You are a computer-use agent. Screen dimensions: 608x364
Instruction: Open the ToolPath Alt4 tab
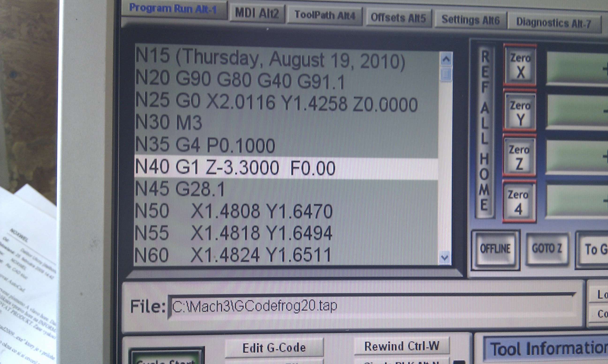324,15
